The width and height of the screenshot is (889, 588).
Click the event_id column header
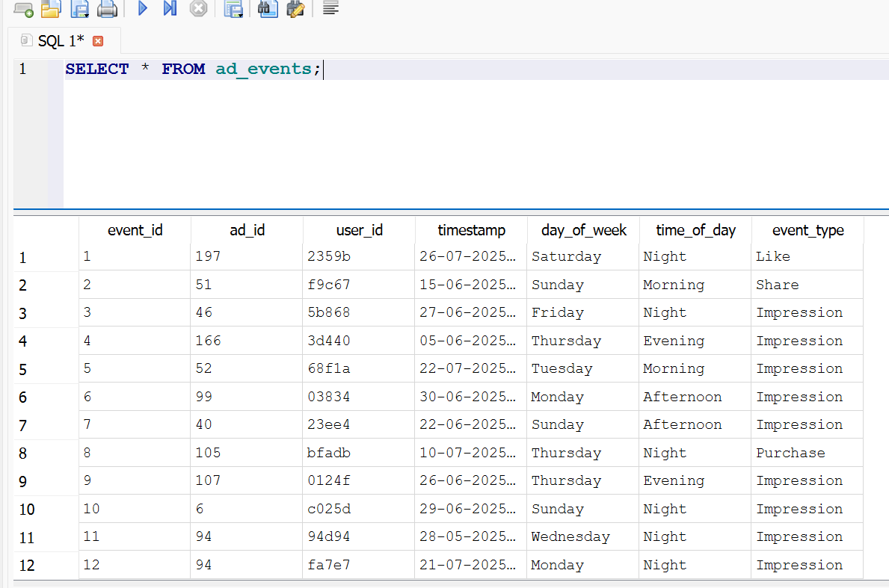click(x=135, y=230)
